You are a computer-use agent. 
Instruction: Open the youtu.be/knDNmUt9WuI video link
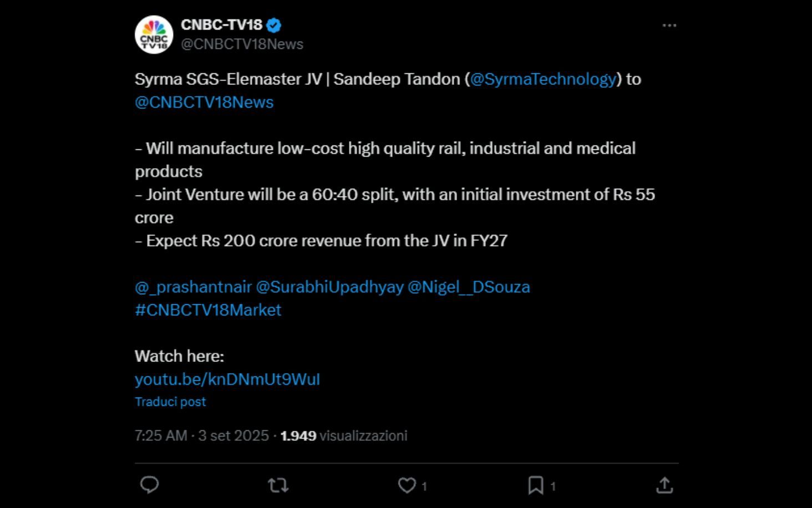pyautogui.click(x=227, y=379)
